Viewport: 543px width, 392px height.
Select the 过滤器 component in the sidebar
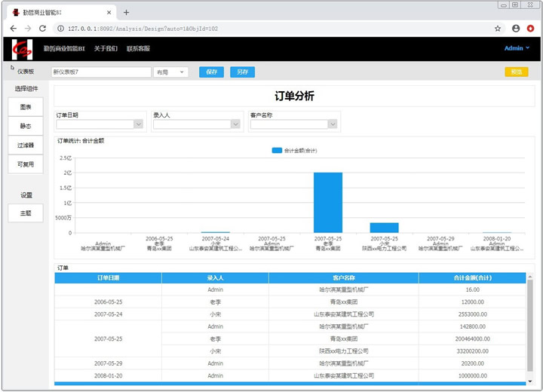coord(26,145)
